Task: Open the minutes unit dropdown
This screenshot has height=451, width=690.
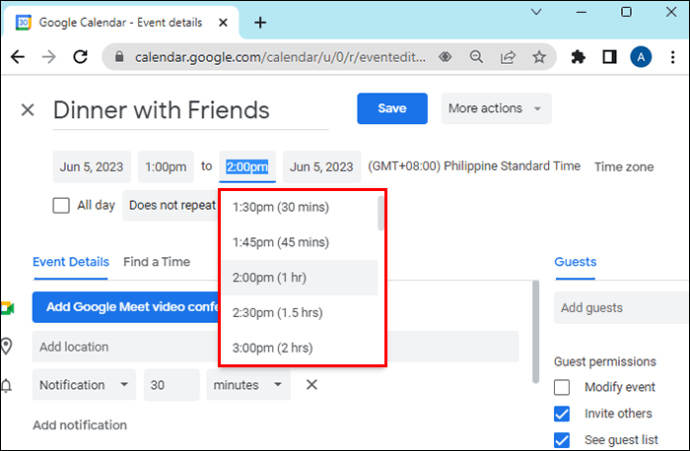Action: point(248,384)
